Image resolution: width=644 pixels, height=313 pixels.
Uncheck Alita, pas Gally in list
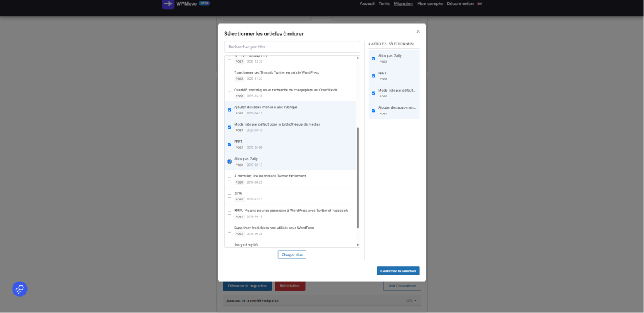[230, 162]
